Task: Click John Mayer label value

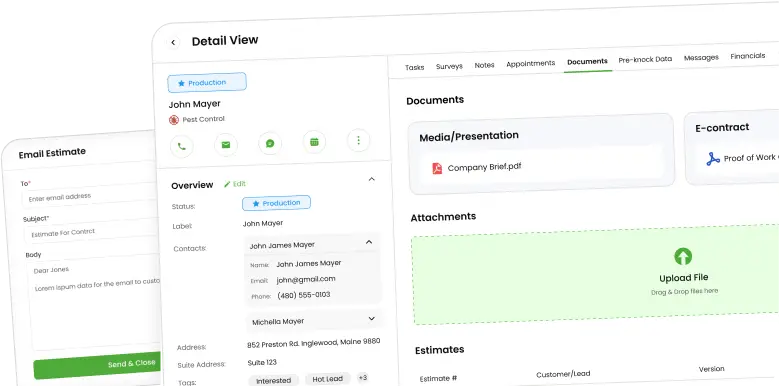Action: pos(263,224)
